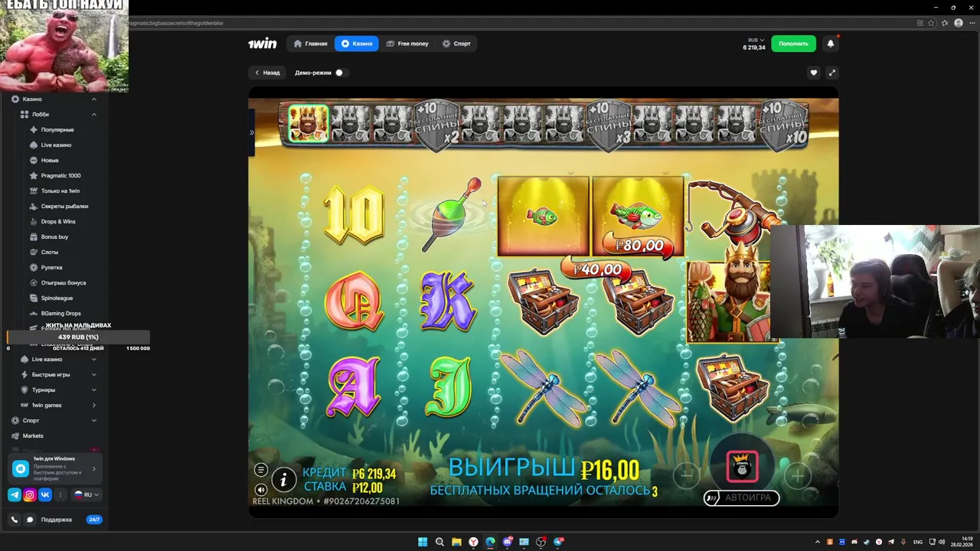
Task: Open Отыгрыш бонуса category
Action: [63, 282]
